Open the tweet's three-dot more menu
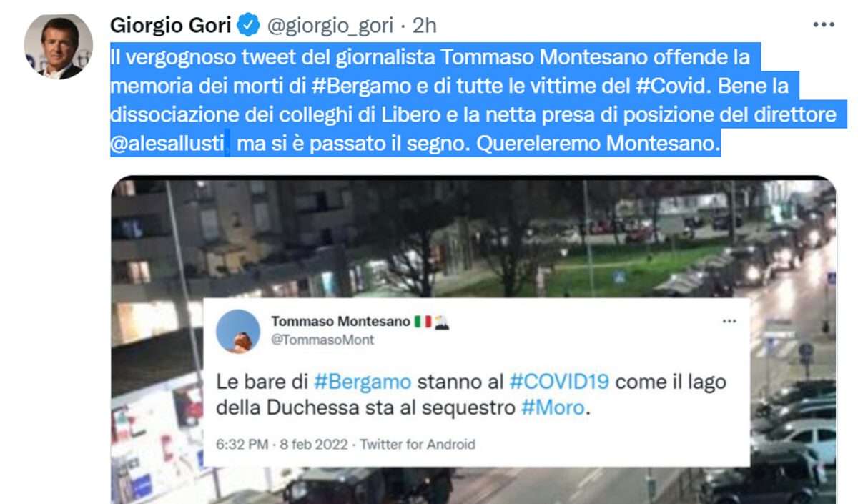 [824, 25]
